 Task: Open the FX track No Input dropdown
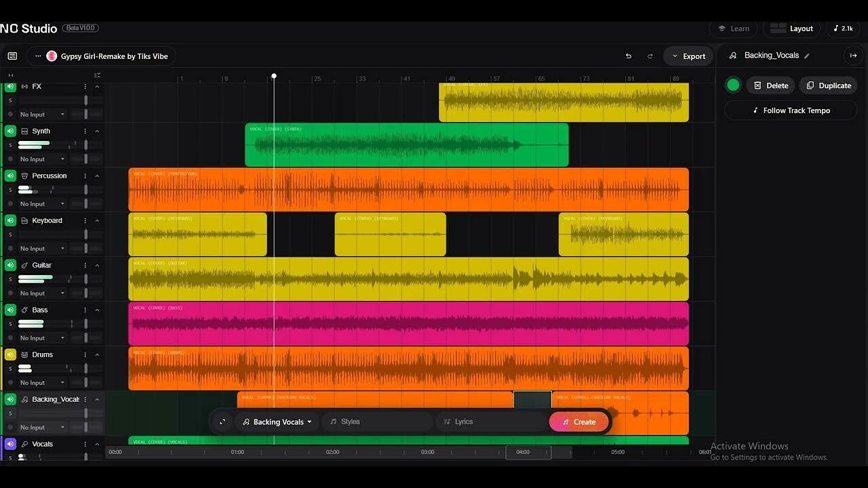[42, 115]
